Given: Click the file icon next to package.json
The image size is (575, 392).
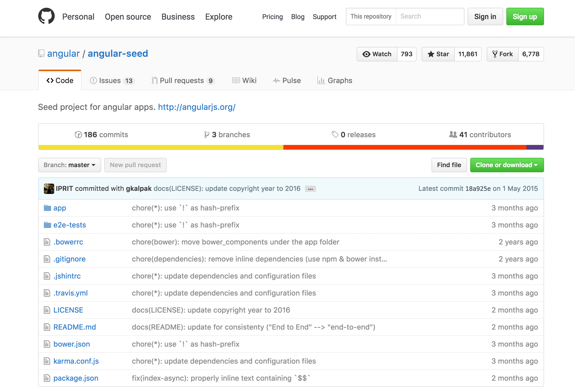Looking at the screenshot, I should tap(47, 378).
